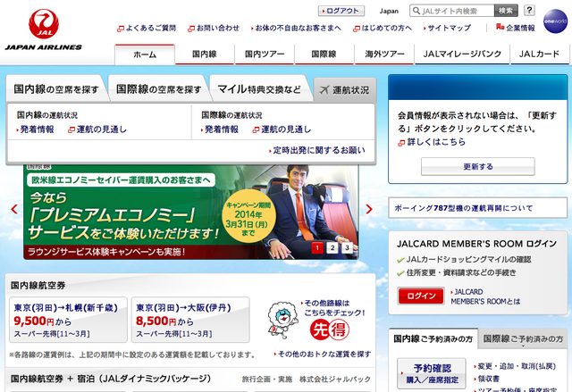Click the 予約確認 購入／座席指定 button
The width and height of the screenshot is (572, 392).
click(x=432, y=373)
